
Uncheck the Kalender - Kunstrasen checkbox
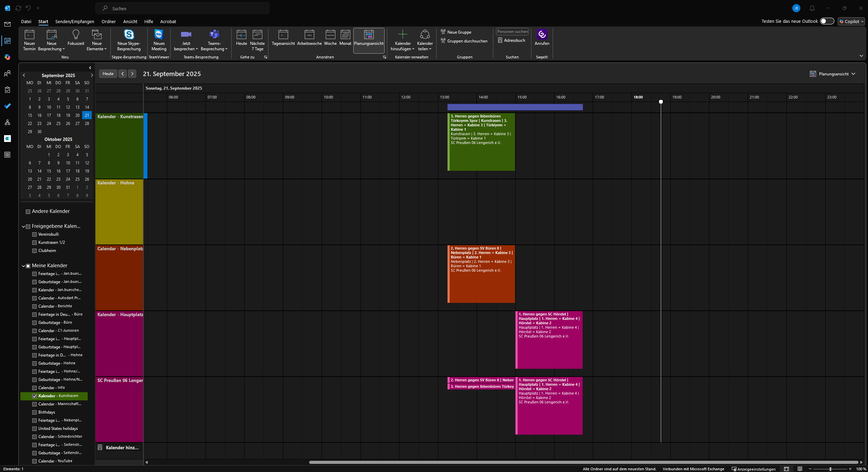34,396
